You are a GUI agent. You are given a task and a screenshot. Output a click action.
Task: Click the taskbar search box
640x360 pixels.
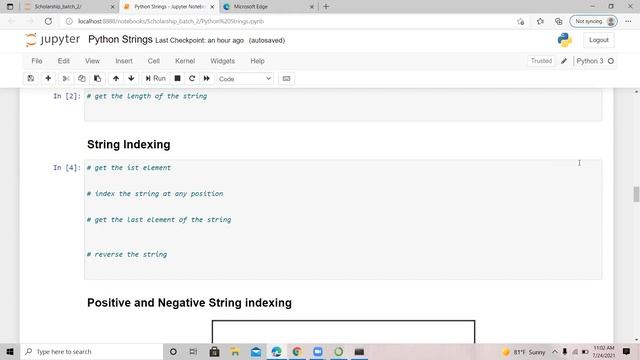[x=92, y=351]
